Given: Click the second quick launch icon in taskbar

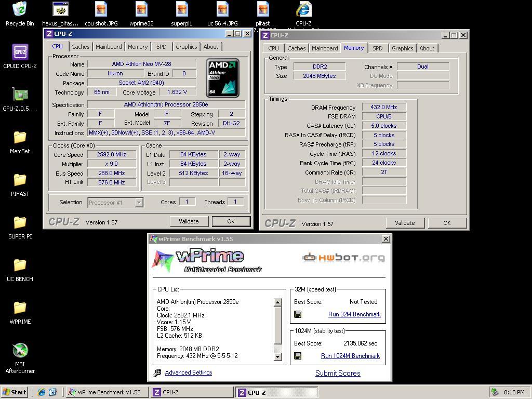Looking at the screenshot, I should (x=53, y=392).
